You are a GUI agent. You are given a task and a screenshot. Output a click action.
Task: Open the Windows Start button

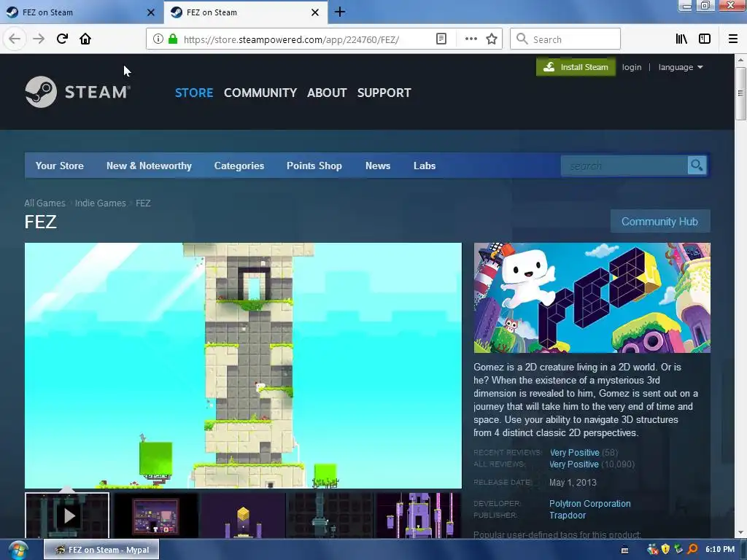tap(18, 550)
